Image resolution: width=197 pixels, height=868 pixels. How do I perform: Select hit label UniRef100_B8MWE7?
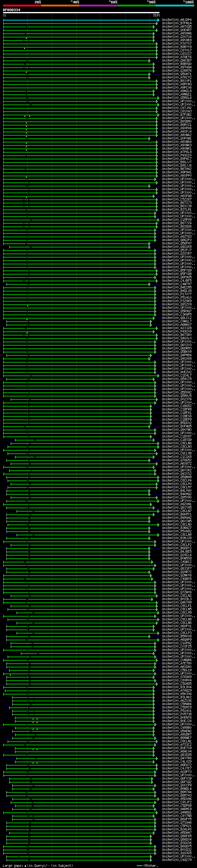(177, 738)
